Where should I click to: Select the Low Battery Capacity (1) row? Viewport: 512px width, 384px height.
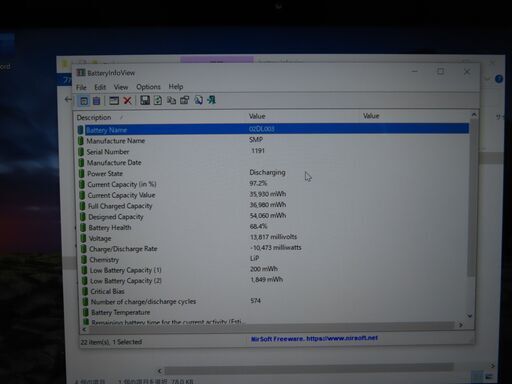click(x=273, y=270)
